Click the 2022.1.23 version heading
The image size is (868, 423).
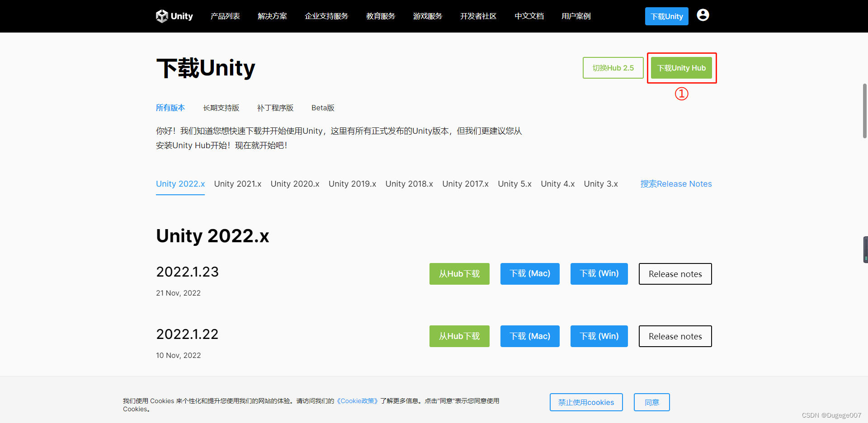point(187,272)
